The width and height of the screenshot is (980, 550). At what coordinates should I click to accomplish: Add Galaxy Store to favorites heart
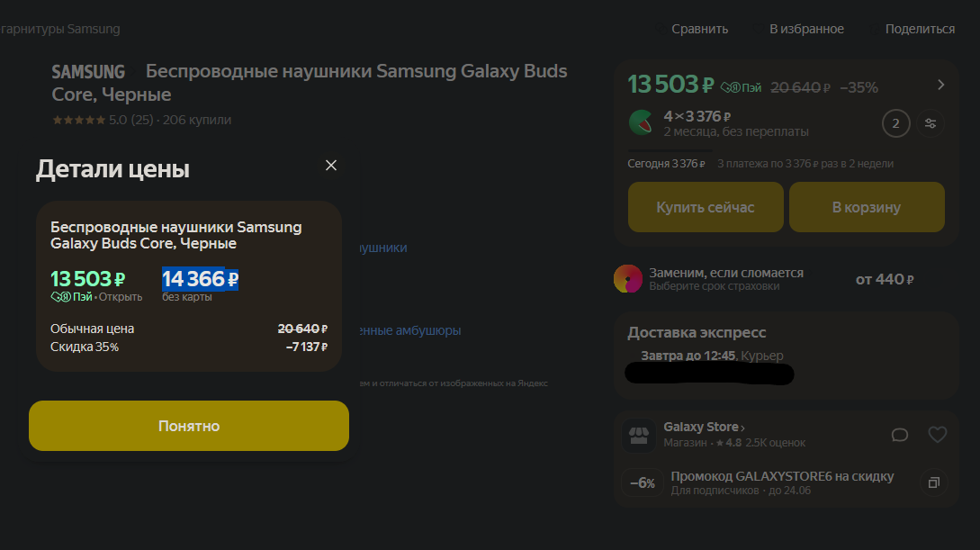pos(937,435)
